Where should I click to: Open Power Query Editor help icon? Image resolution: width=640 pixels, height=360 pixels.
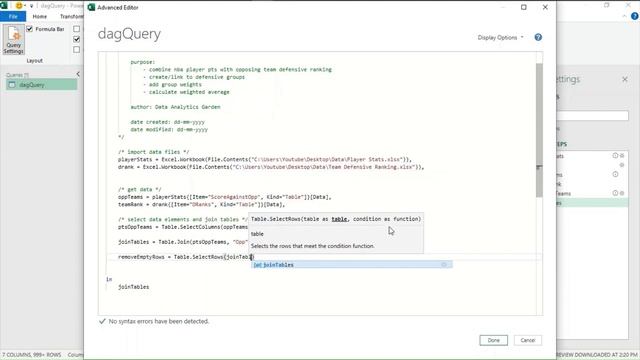pos(635,16)
